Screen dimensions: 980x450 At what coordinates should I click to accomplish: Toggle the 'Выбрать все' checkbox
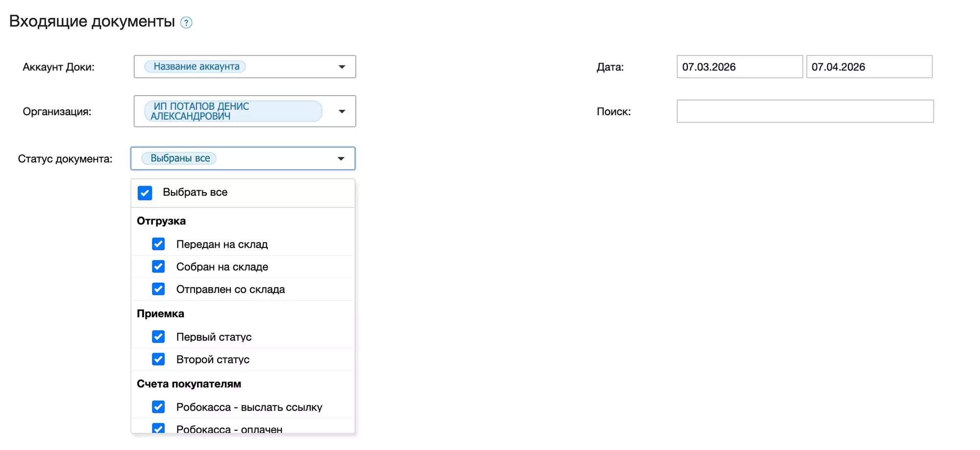pos(145,193)
